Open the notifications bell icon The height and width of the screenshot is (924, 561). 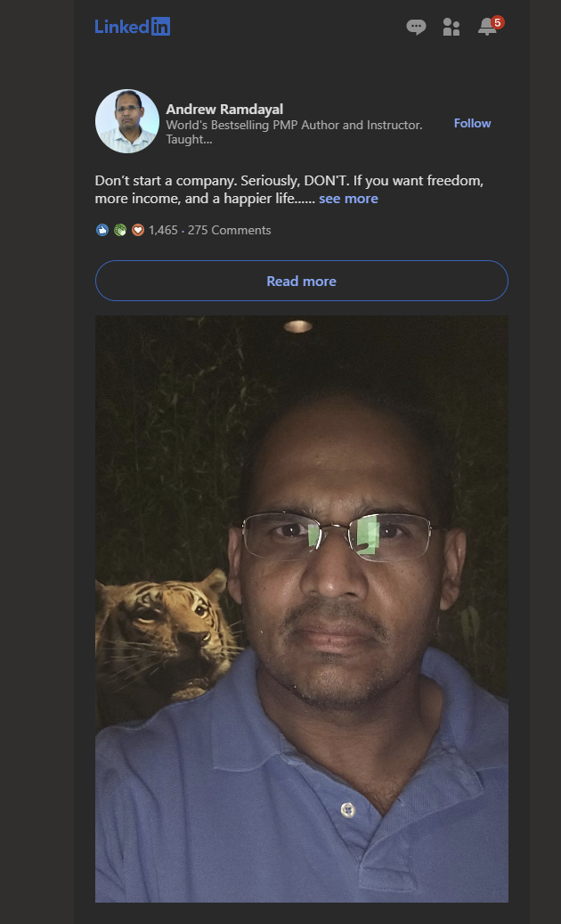click(x=486, y=29)
